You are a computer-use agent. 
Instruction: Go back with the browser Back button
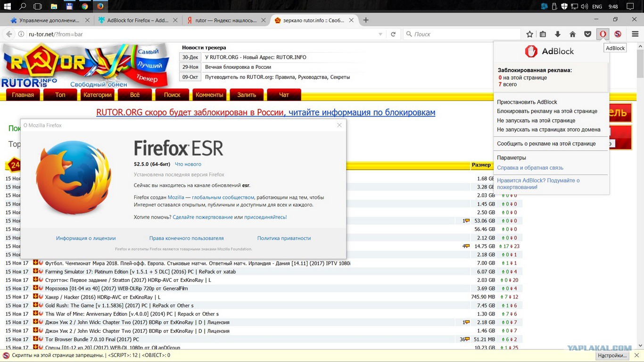coord(8,34)
